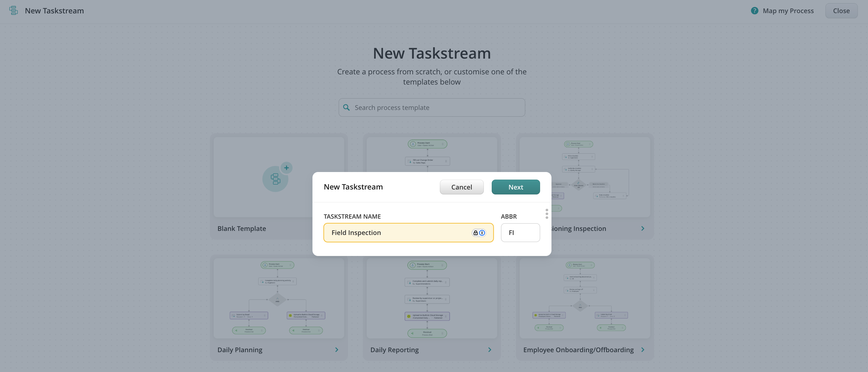Choose the Blank Template label
This screenshot has height=372, width=868.
pos(242,229)
